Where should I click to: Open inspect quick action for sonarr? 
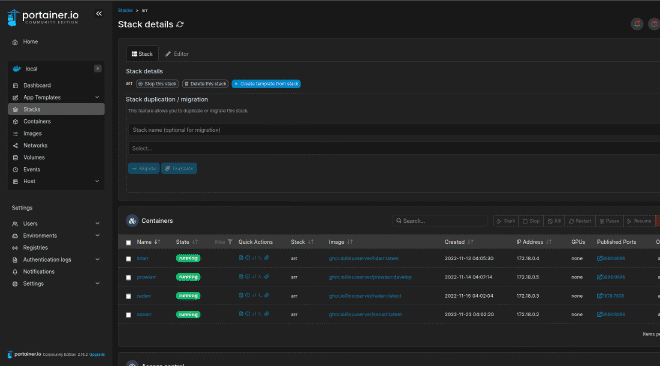pos(248,314)
